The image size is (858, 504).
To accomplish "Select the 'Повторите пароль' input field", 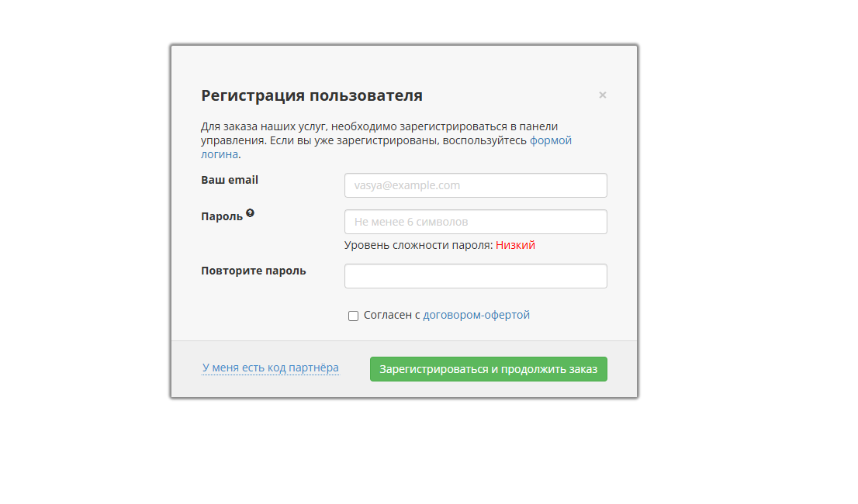I will [x=475, y=276].
